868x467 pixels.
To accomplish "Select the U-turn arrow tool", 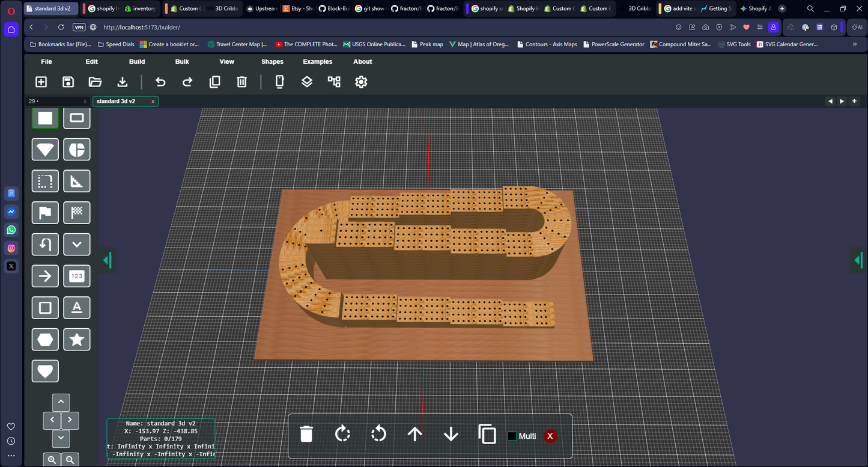I will pos(45,245).
